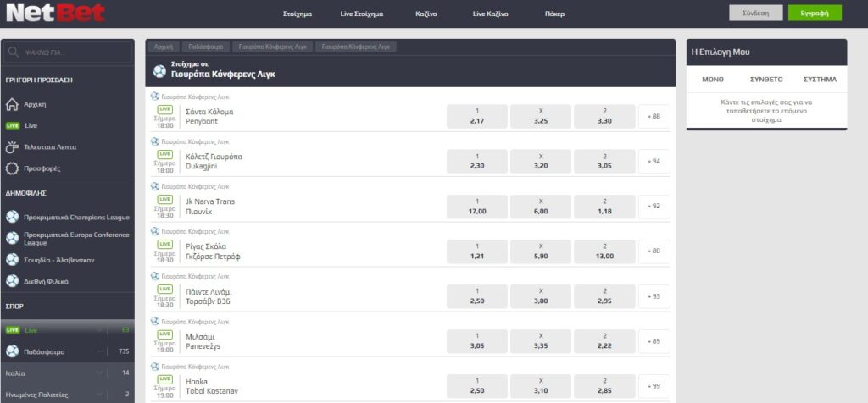Focus the ΨΑΧΝΩ ΓΙΑ search field
868x403 pixels.
(68, 52)
